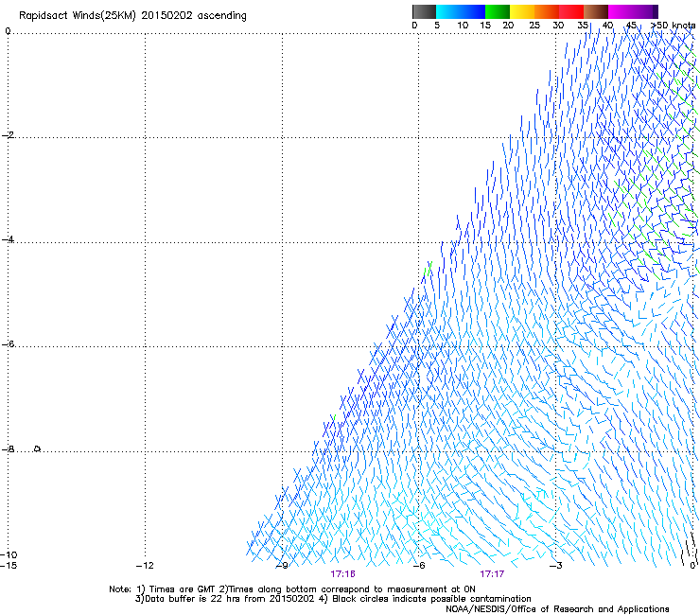Click the black contamination barbs at bottom right
Viewport: 700px width, 615px height.
pyautogui.click(x=690, y=549)
